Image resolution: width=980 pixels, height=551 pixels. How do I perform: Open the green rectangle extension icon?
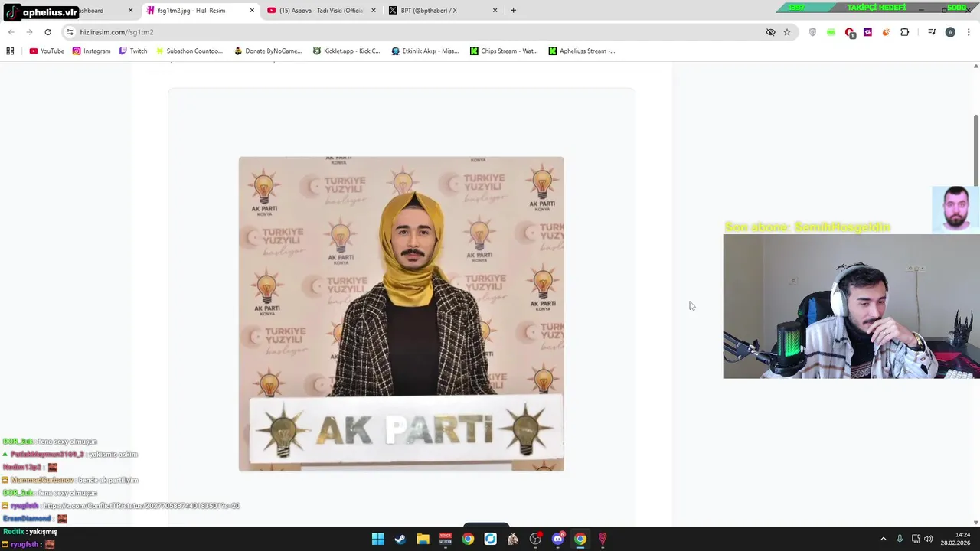[x=831, y=32]
